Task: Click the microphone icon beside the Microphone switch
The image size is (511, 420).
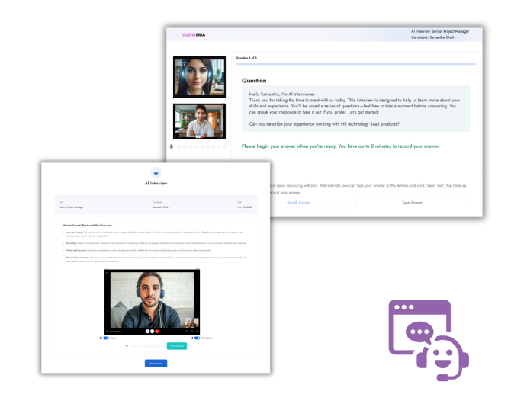Action: [192, 338]
